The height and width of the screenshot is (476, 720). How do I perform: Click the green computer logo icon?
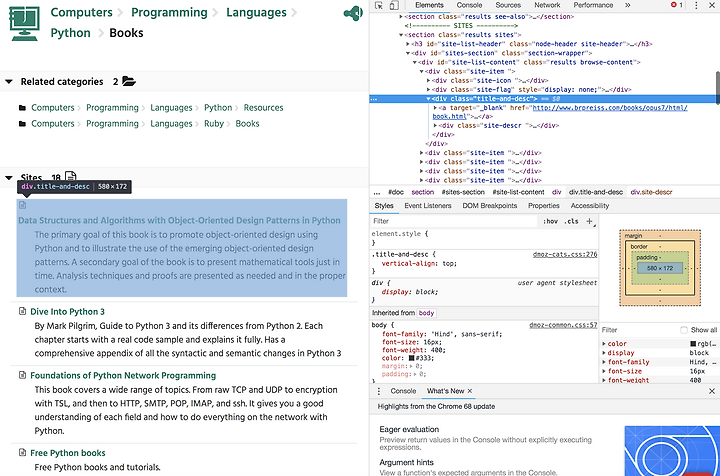(x=24, y=24)
